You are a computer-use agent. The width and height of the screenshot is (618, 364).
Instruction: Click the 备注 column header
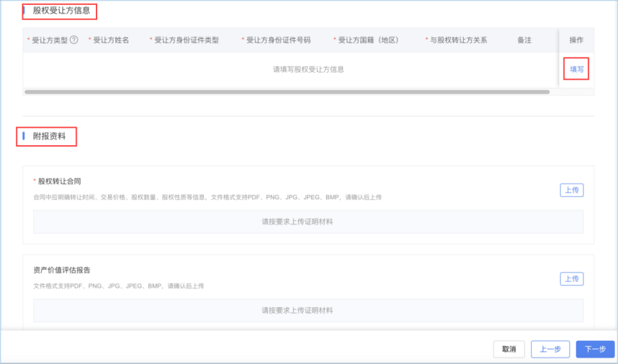(524, 40)
